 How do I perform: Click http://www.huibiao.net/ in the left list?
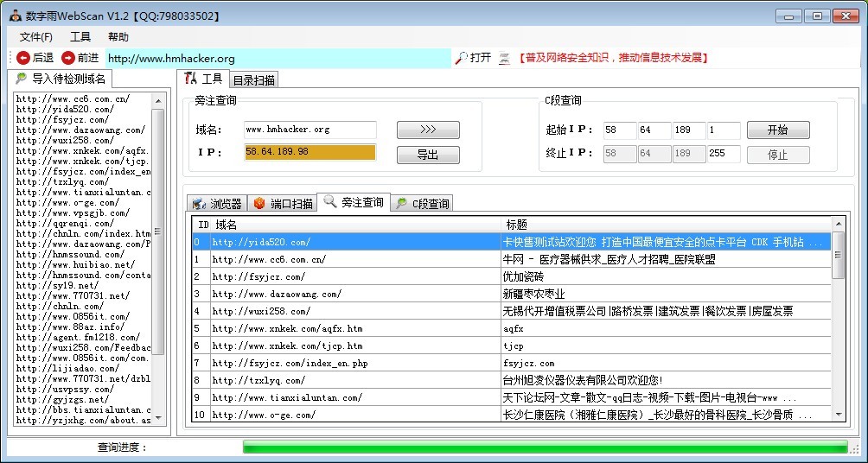click(x=75, y=264)
